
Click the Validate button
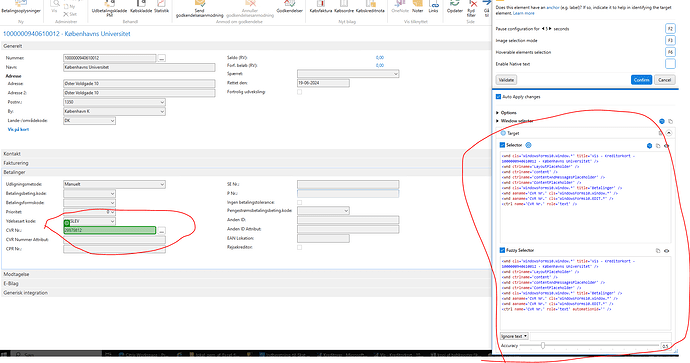pyautogui.click(x=506, y=80)
